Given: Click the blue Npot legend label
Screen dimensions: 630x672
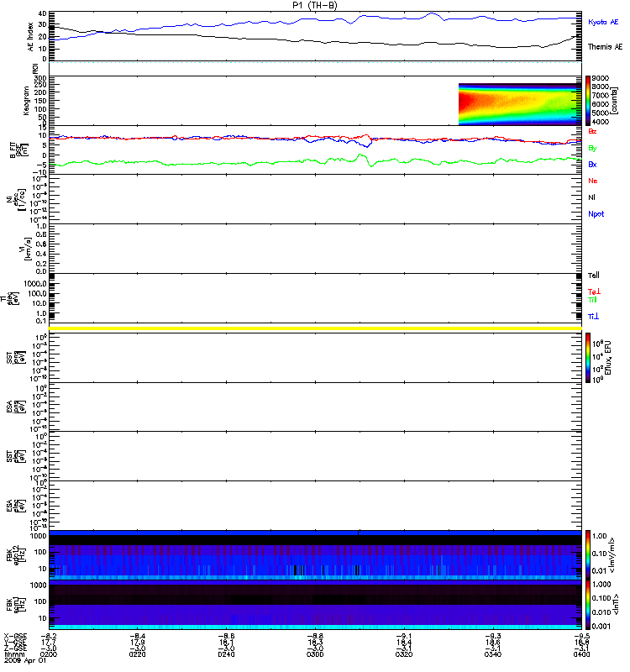Looking at the screenshot, I should pyautogui.click(x=596, y=214).
